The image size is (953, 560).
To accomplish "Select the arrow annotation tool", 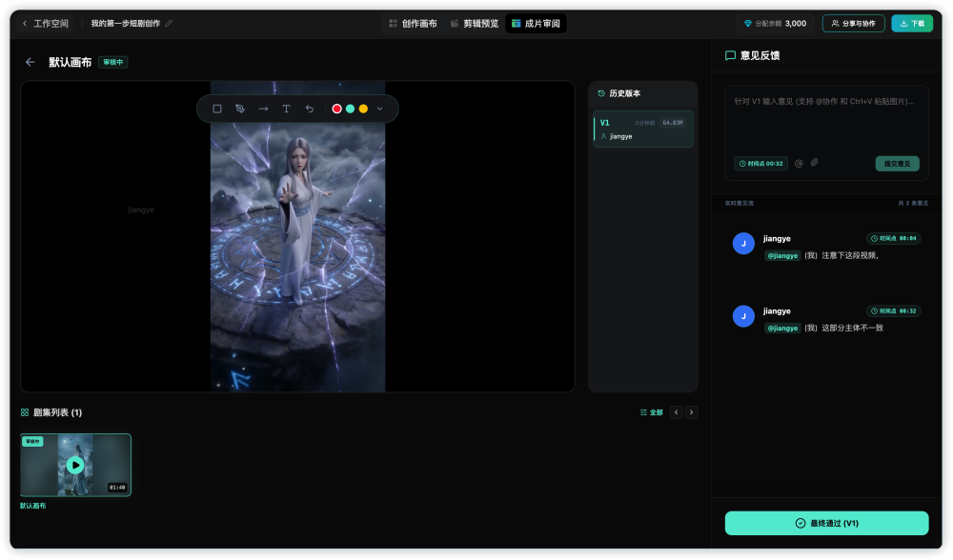I will [263, 109].
